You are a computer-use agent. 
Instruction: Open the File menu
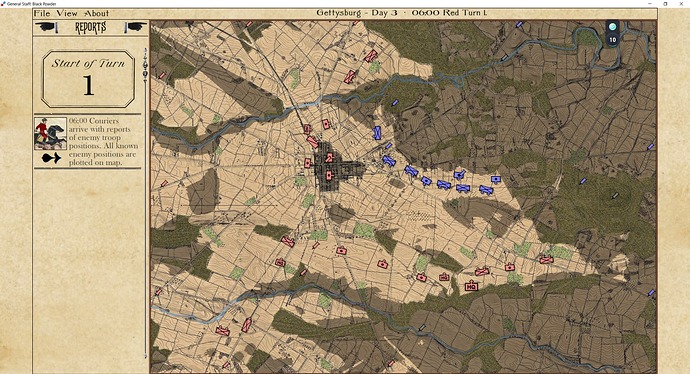pos(42,13)
